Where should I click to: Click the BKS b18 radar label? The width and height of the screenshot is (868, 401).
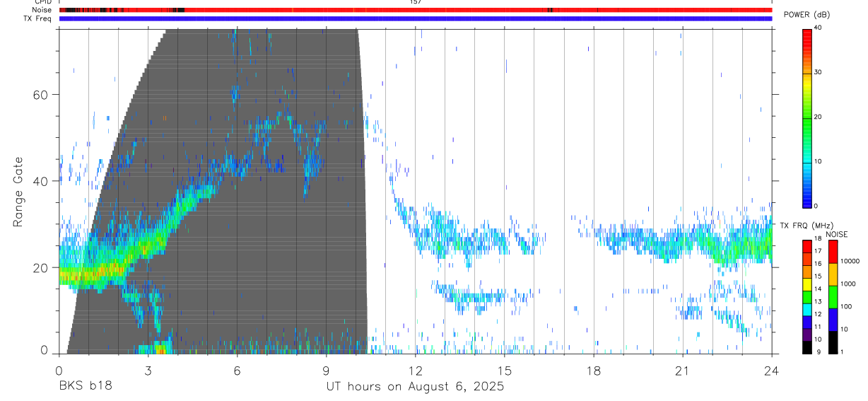(85, 387)
